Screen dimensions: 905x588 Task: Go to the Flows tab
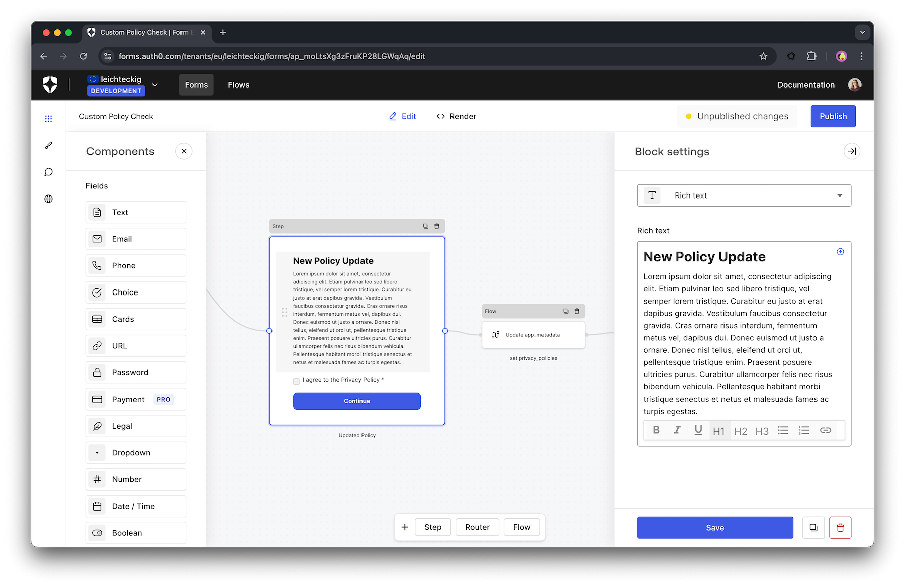tap(239, 85)
